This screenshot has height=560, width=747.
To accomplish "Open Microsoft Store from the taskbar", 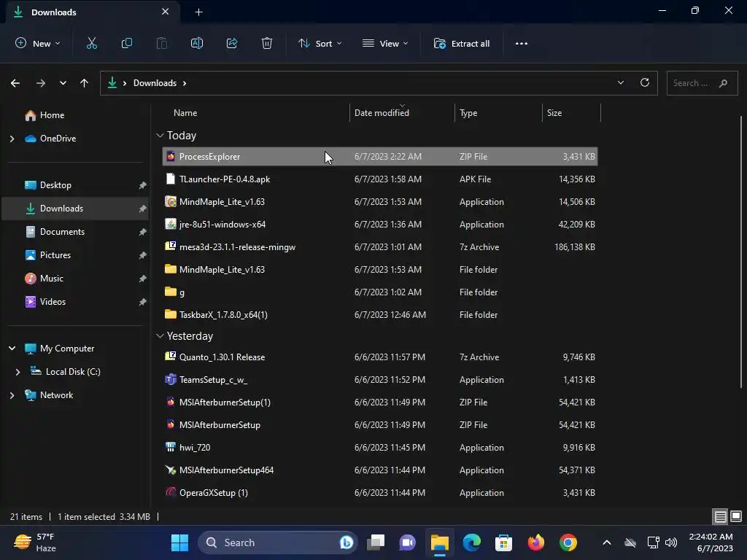I will point(503,542).
